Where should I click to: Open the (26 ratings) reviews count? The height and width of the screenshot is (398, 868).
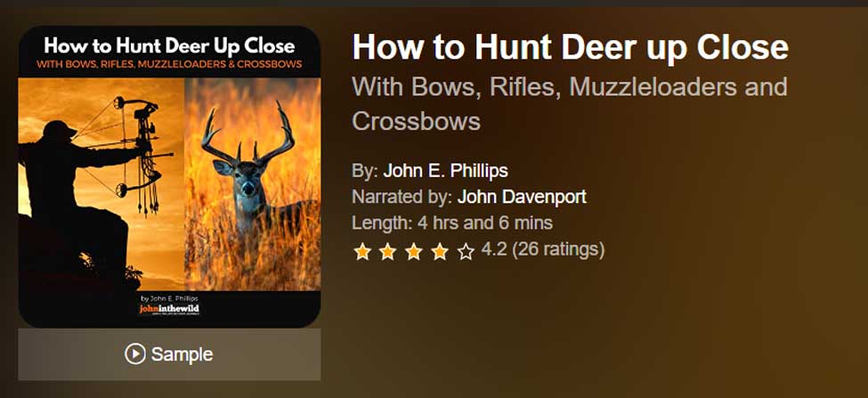pos(558,249)
